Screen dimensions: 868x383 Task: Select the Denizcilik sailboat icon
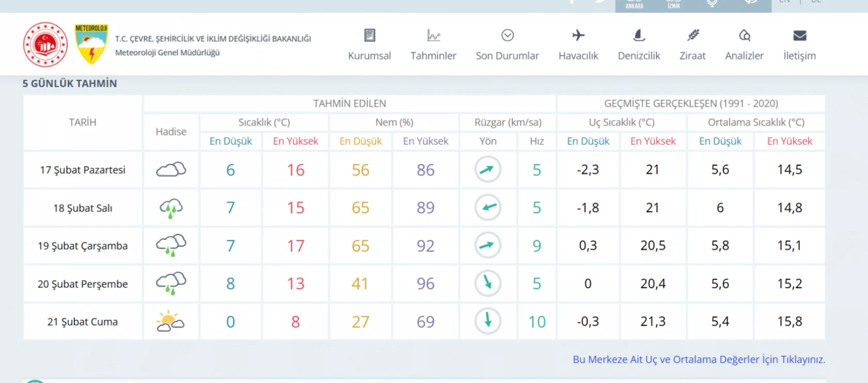pyautogui.click(x=639, y=36)
